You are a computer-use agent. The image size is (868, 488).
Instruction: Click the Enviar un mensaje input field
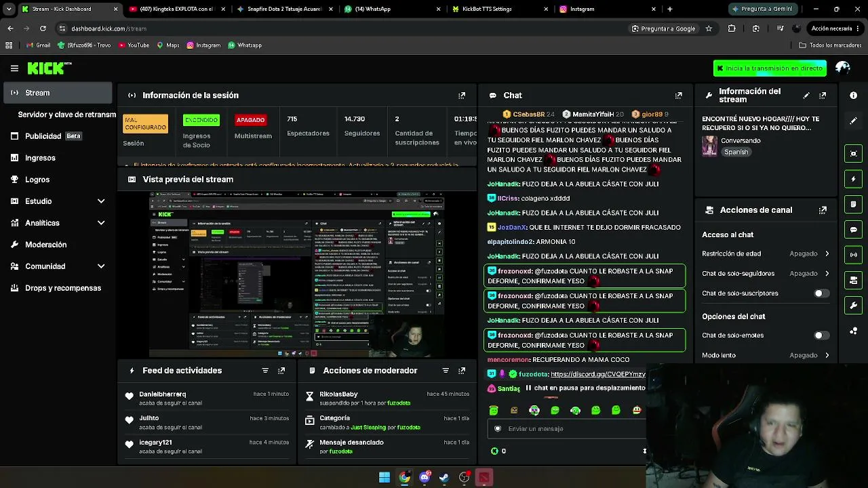tap(568, 428)
